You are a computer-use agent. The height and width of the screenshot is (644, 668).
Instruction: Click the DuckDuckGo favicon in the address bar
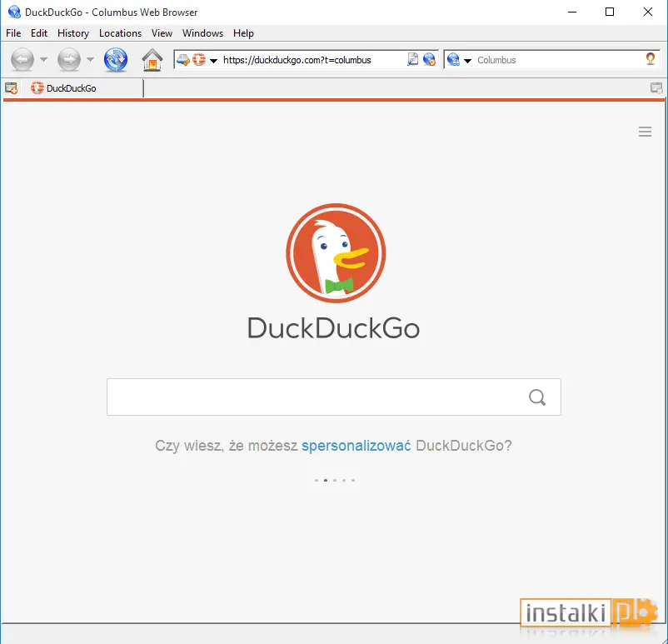coord(199,60)
